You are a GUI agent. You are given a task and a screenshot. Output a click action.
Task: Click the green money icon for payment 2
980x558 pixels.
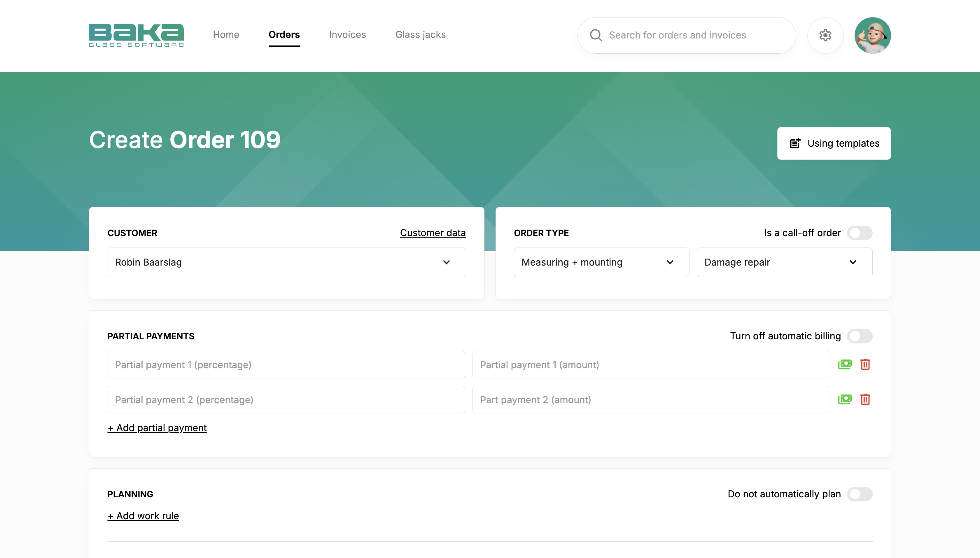point(845,399)
